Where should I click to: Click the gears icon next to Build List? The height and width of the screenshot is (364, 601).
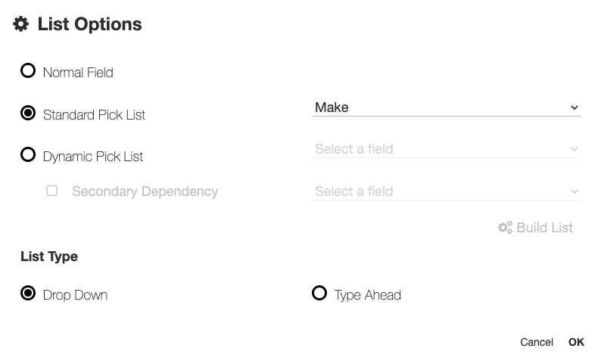pos(505,228)
